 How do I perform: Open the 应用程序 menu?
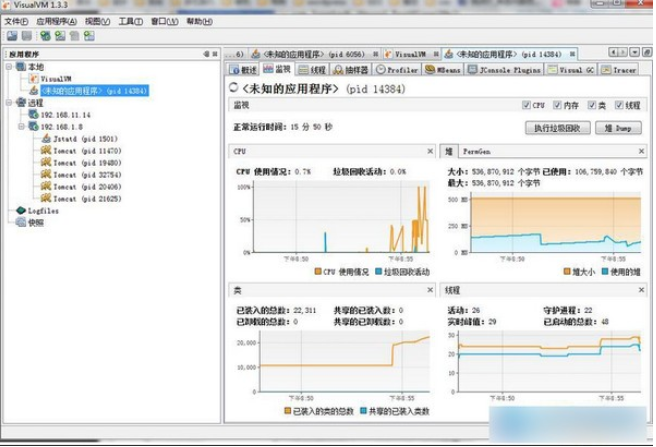click(x=56, y=21)
